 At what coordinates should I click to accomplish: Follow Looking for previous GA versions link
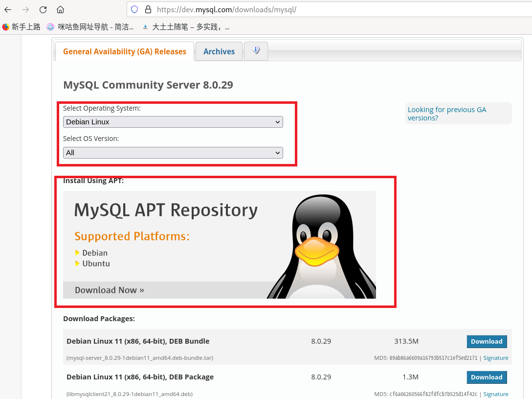pos(447,114)
